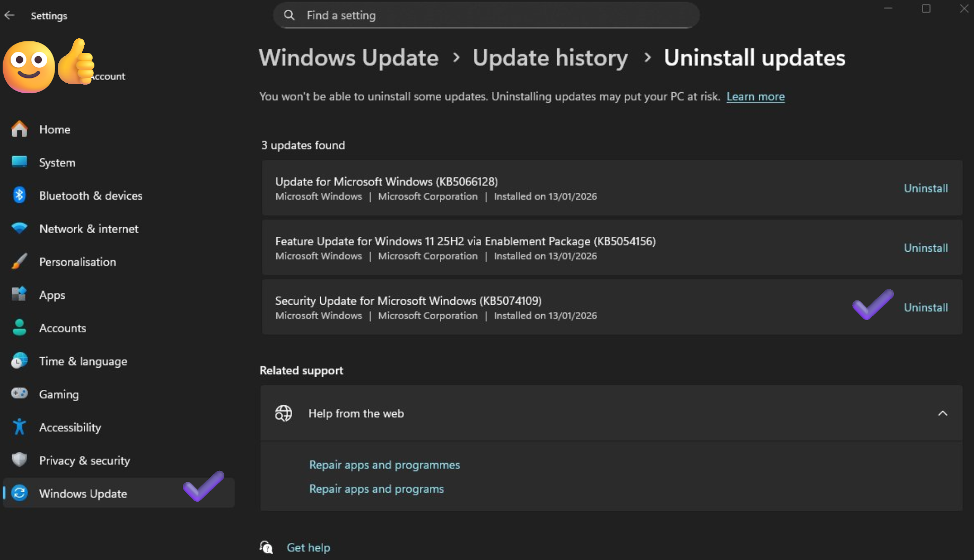Open Personalisation via the brush icon
The width and height of the screenshot is (974, 560).
click(20, 261)
